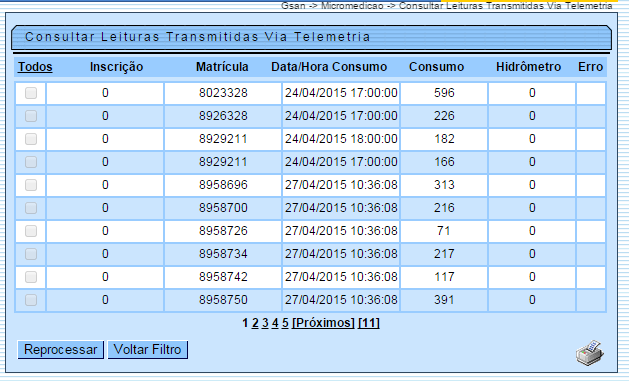Tick the checkbox for matrícula 8958700
This screenshot has height=381, width=629.
pos(31,208)
